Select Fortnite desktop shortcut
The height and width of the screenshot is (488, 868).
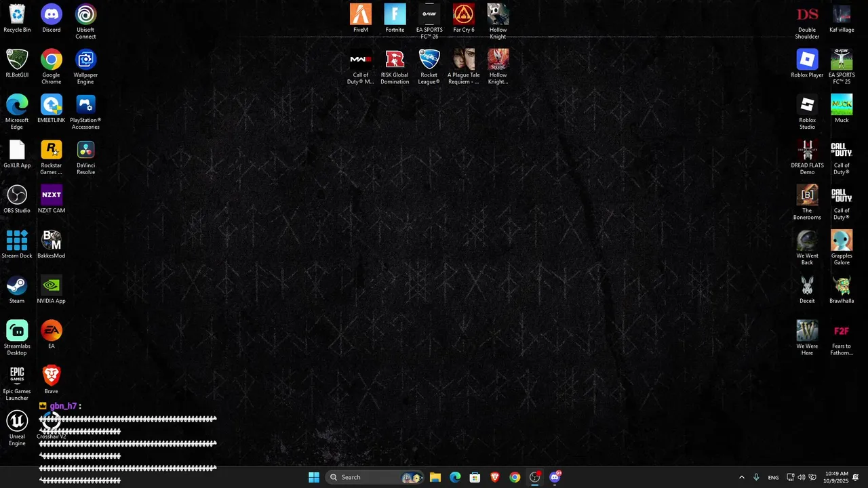pyautogui.click(x=395, y=18)
